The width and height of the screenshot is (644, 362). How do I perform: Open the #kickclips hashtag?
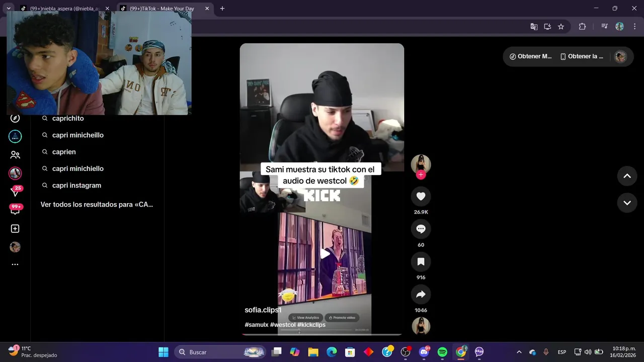click(x=311, y=325)
